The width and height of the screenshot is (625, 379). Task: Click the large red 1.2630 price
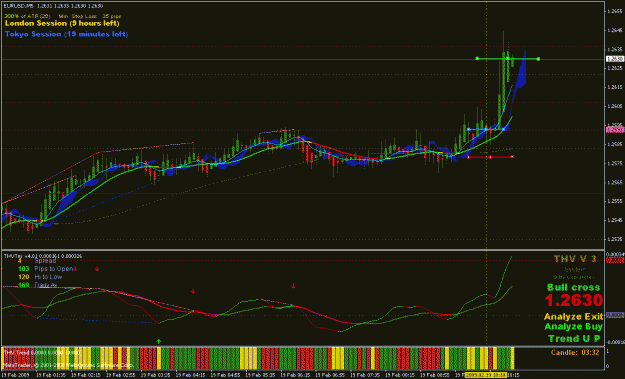click(574, 300)
